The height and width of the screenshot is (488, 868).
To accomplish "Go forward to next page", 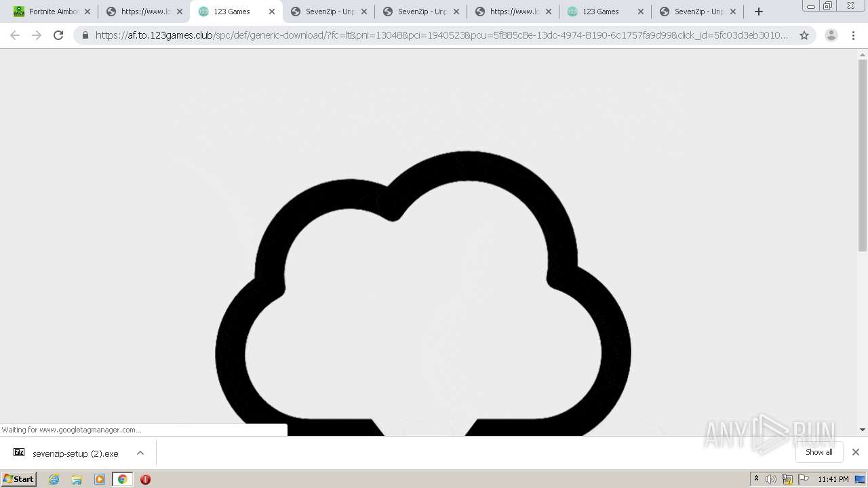I will (x=37, y=35).
